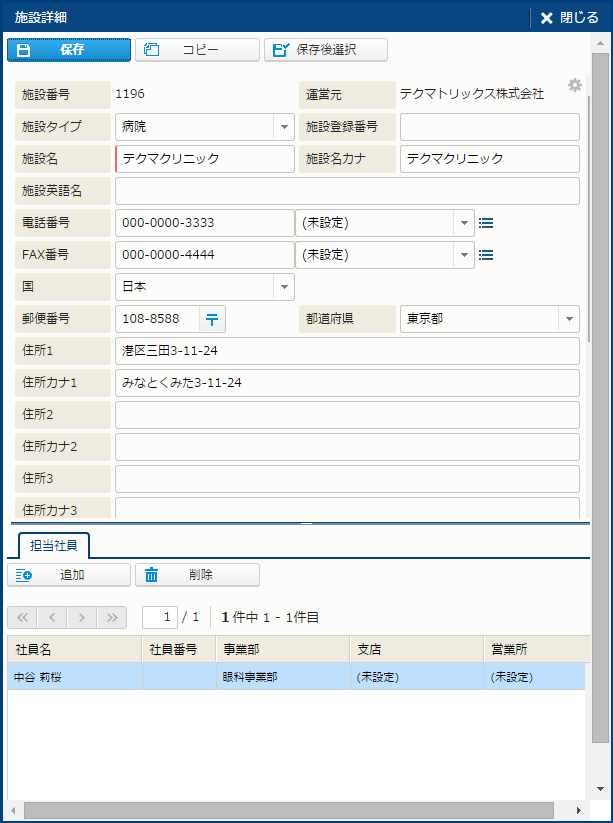613x823 pixels.
Task: Open the phone number type dropdown
Action: [x=464, y=223]
